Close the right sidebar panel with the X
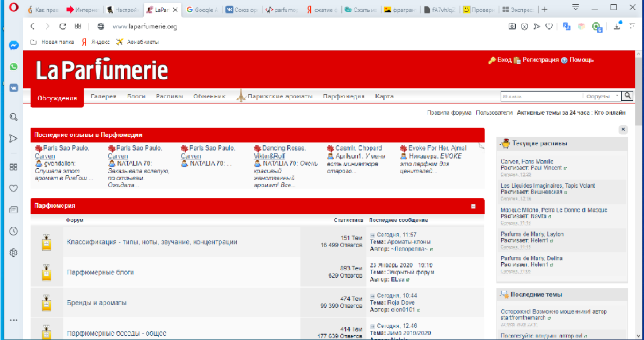This screenshot has height=340, width=644. (x=623, y=129)
